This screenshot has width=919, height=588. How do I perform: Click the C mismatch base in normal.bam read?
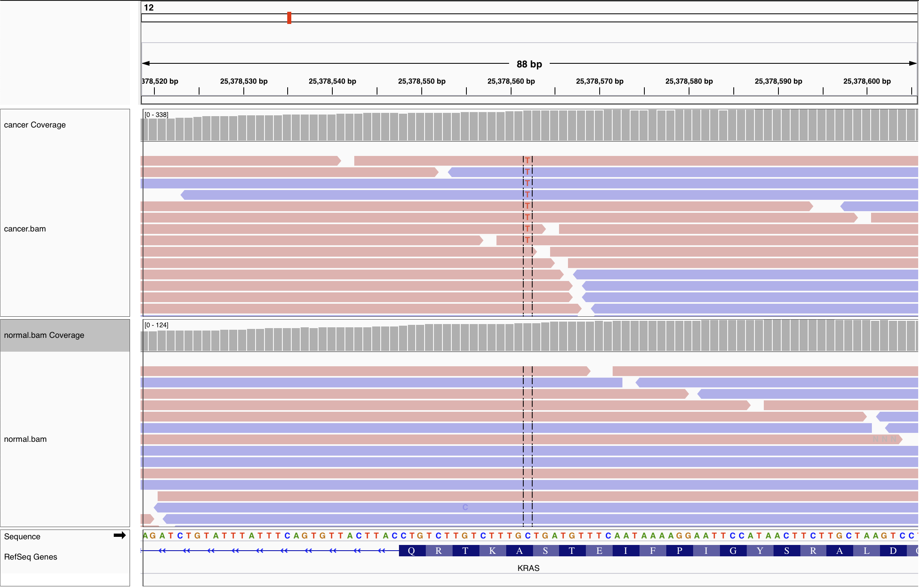click(x=464, y=507)
